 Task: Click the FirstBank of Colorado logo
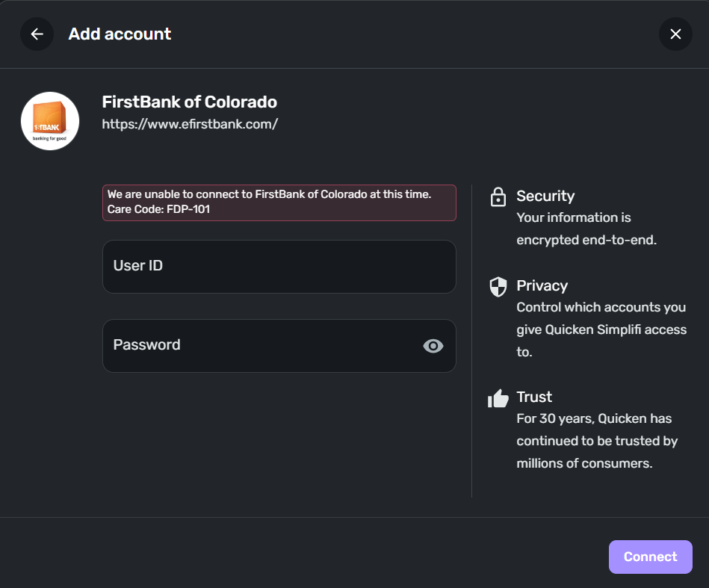(x=50, y=121)
